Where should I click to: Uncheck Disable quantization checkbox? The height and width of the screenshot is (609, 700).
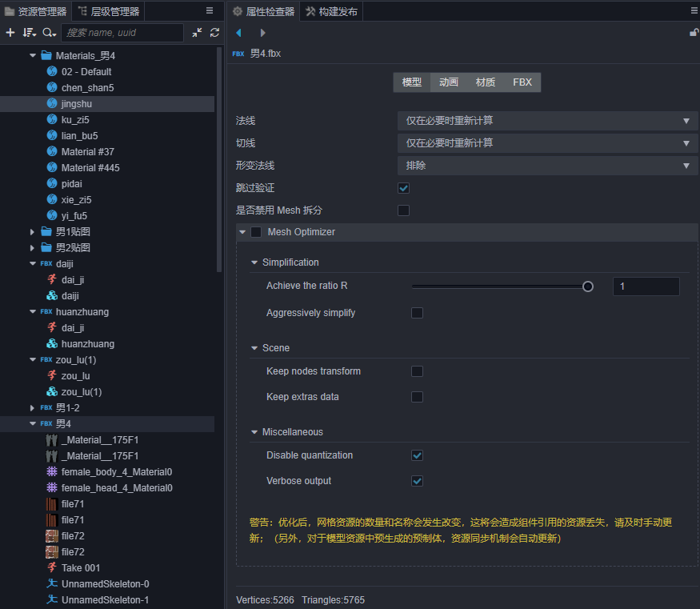[x=417, y=455]
